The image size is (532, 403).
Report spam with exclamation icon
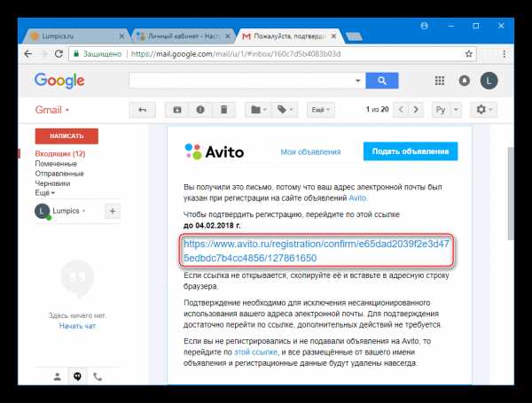pyautogui.click(x=200, y=110)
